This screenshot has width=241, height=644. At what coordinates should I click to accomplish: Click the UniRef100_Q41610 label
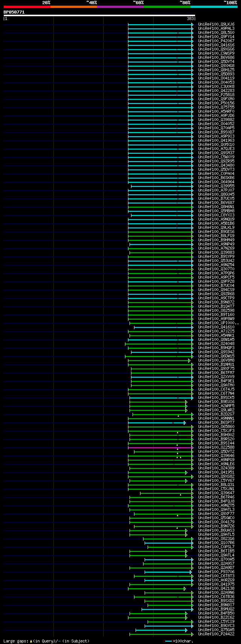[216, 327]
